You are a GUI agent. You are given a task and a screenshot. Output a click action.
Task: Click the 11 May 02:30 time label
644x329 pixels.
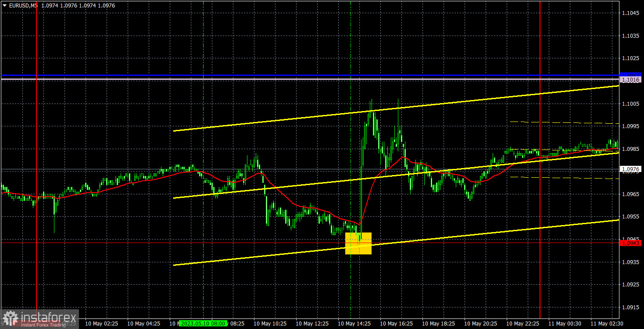[x=607, y=323]
